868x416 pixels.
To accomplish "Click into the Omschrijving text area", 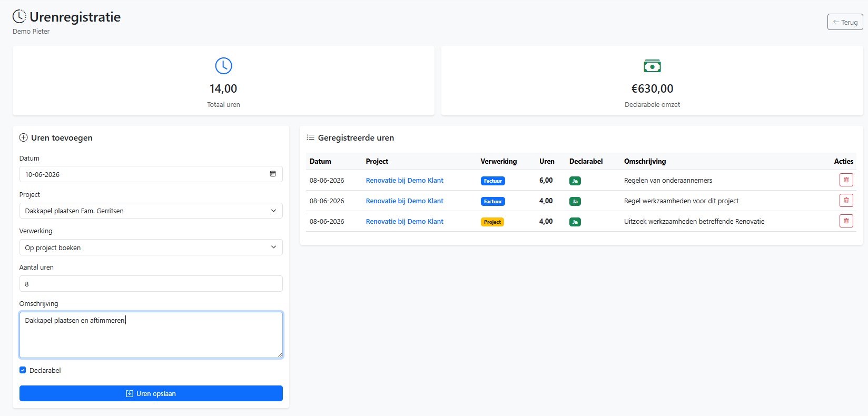I will point(151,335).
